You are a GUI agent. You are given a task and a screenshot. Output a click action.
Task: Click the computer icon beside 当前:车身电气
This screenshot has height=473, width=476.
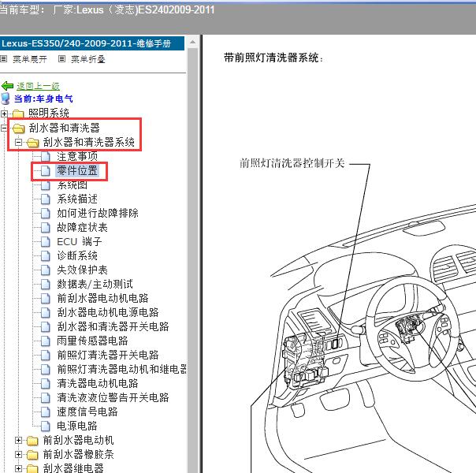[x=6, y=99]
